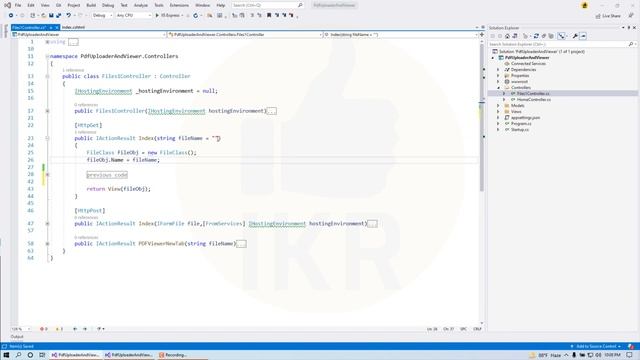Click the Save toolbar icon

click(x=51, y=16)
